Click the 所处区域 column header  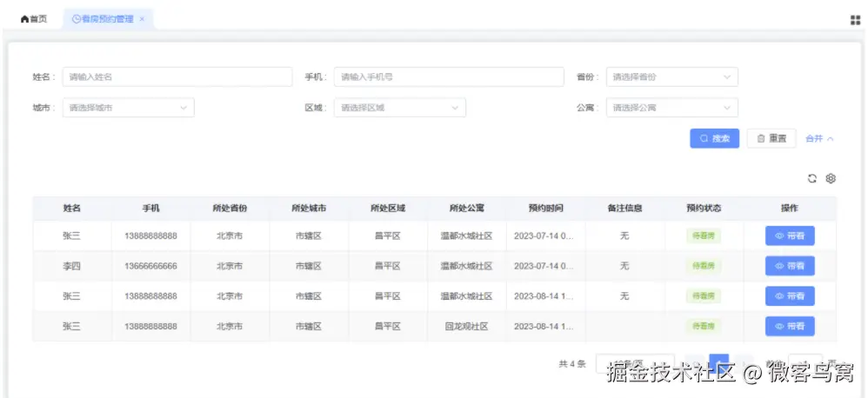pyautogui.click(x=388, y=209)
